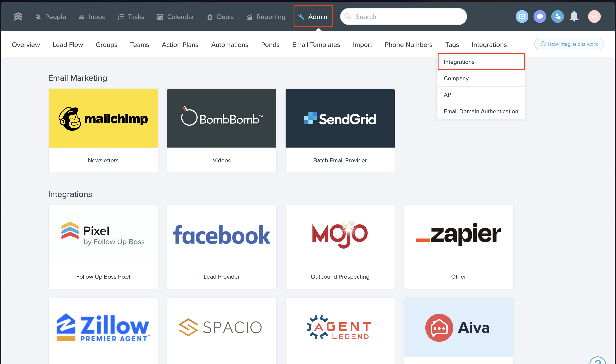Click the Admin nav label
This screenshot has height=364, width=616.
pyautogui.click(x=318, y=17)
